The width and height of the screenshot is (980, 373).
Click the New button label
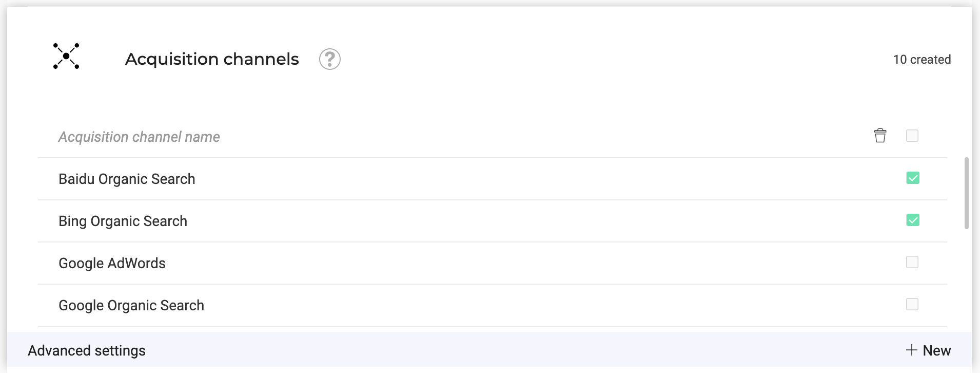pyautogui.click(x=937, y=350)
